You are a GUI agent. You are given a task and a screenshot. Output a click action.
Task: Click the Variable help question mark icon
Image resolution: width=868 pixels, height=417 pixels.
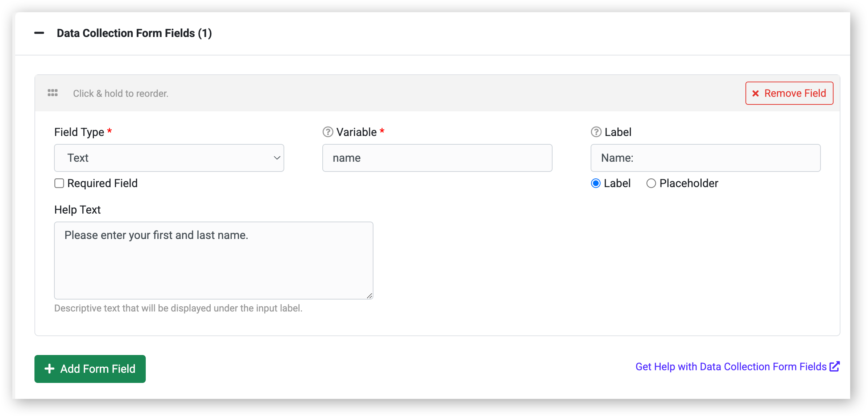click(328, 132)
